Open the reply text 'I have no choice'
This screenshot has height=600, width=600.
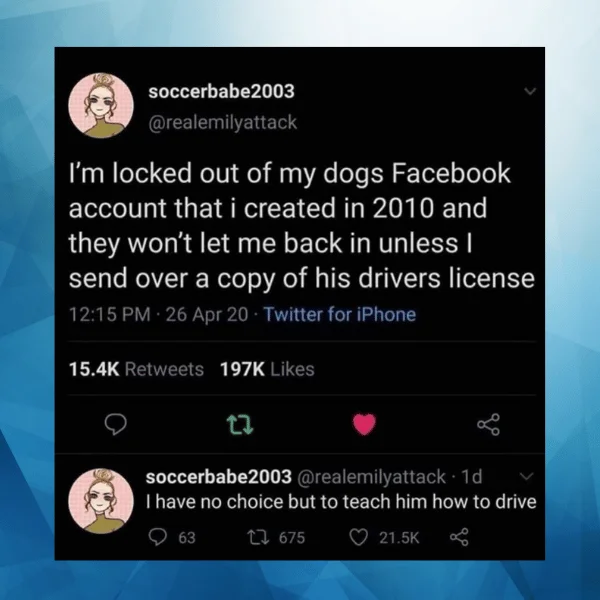(341, 502)
